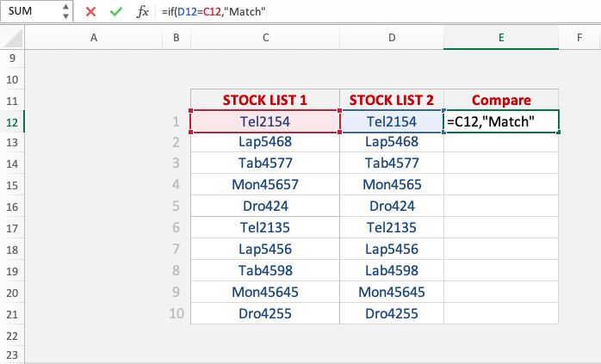The image size is (601, 364).
Task: Click the Lab4598 cell
Action: coord(392,270)
